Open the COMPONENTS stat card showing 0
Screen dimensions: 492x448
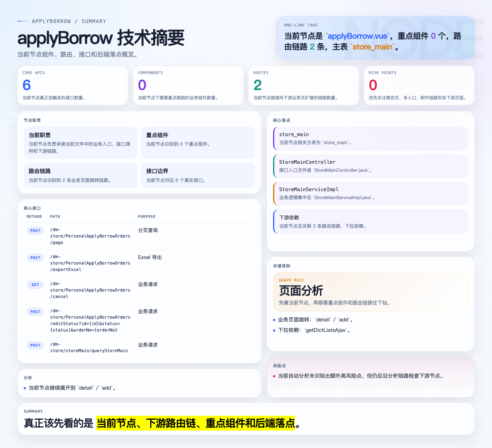188,85
